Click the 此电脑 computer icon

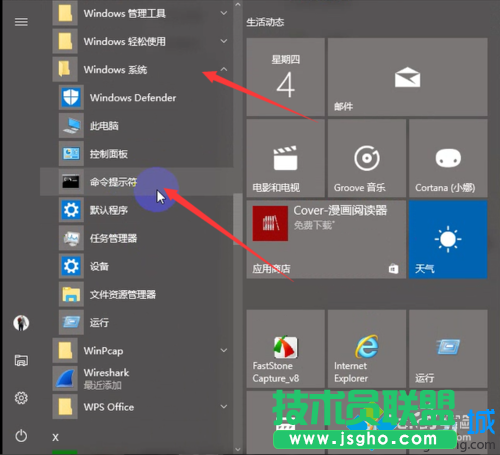[x=71, y=126]
